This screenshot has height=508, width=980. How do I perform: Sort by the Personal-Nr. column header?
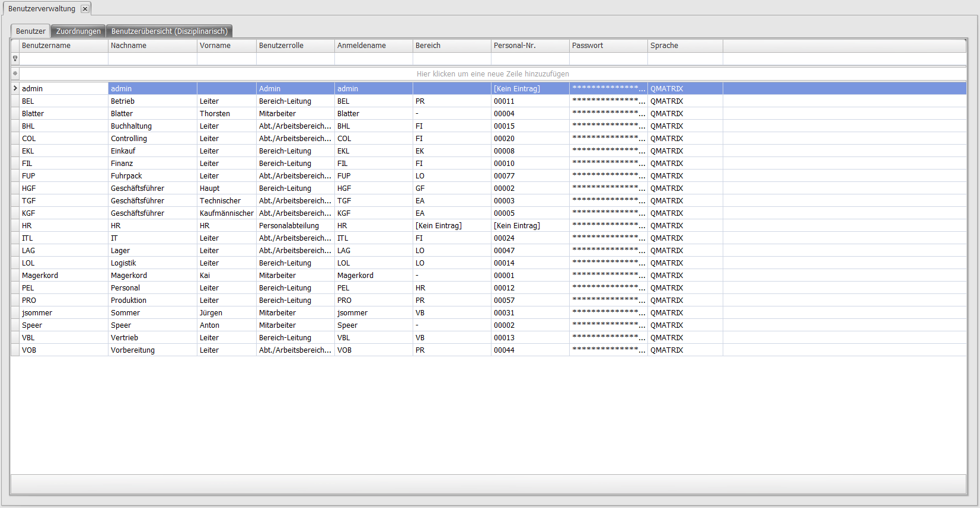tap(529, 46)
